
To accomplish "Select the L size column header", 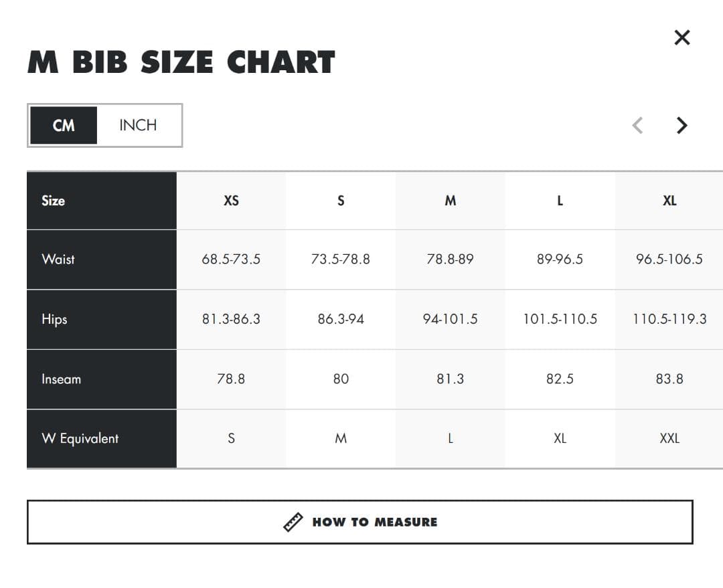I will (560, 201).
